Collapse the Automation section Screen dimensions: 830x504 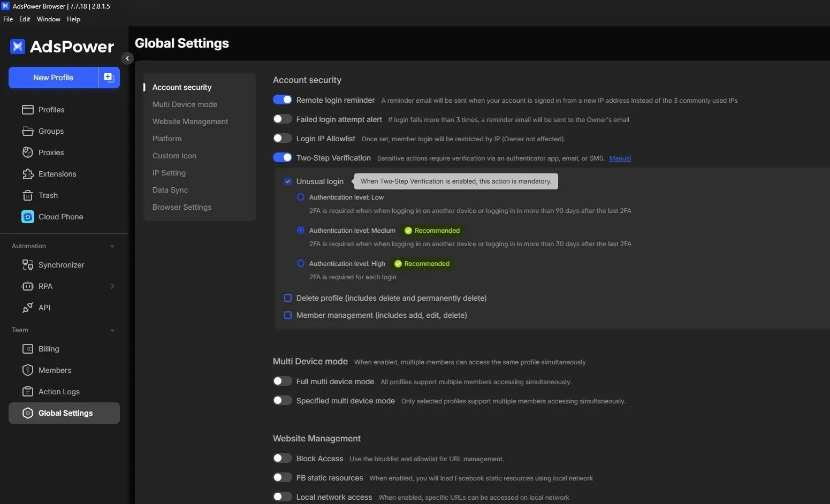pos(112,246)
